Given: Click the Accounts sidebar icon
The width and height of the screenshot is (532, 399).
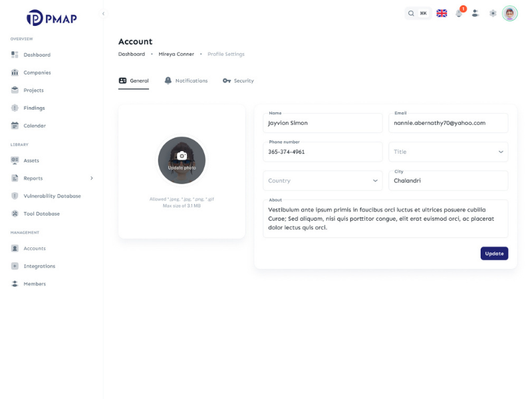Looking at the screenshot, I should click(15, 248).
